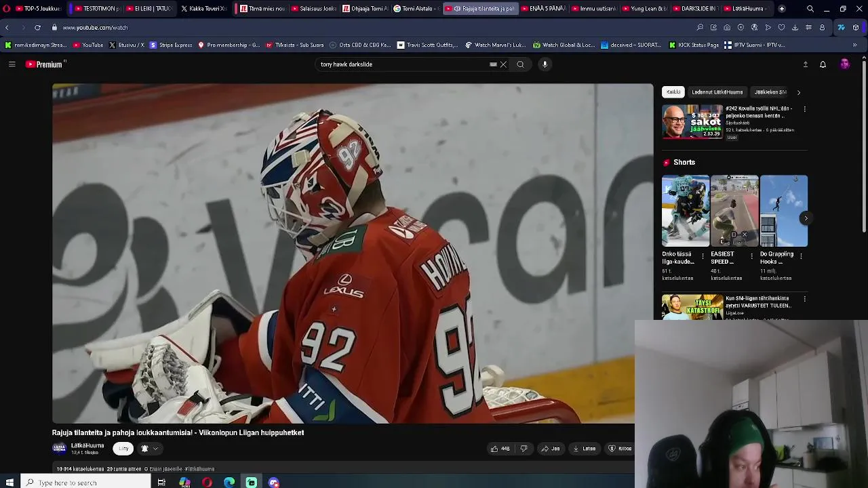Open the LätkäHuuma channel avatar
The image size is (868, 488).
tap(59, 449)
